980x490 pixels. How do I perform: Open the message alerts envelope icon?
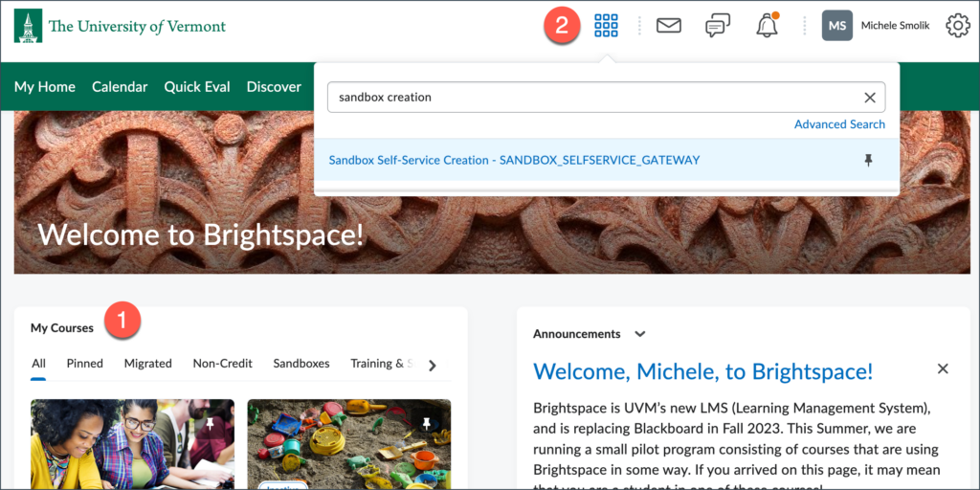coord(668,26)
